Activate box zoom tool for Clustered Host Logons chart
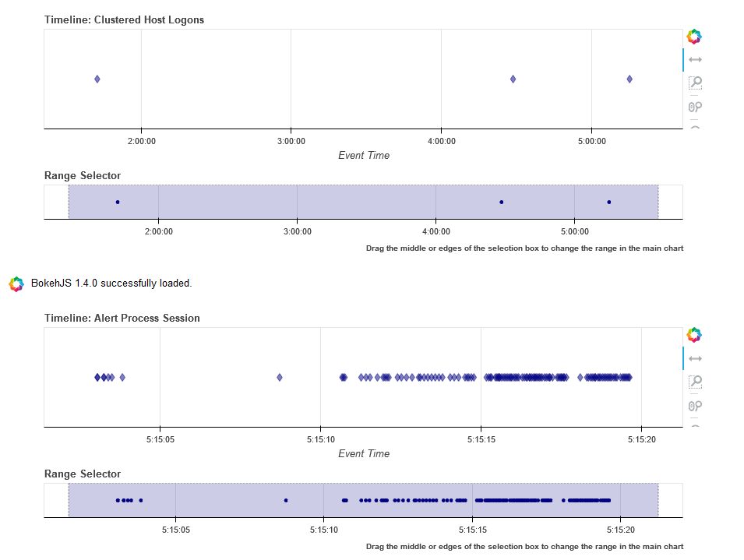The height and width of the screenshot is (560, 744). (x=695, y=83)
